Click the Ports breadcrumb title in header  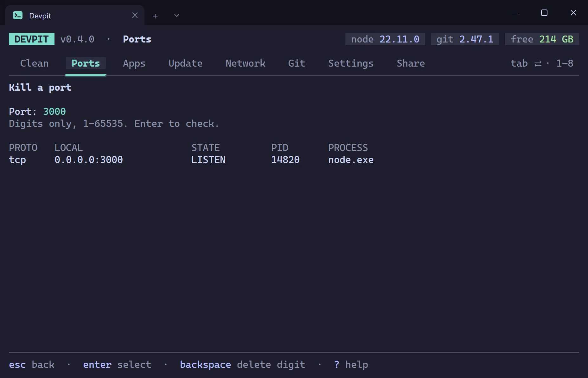(137, 39)
